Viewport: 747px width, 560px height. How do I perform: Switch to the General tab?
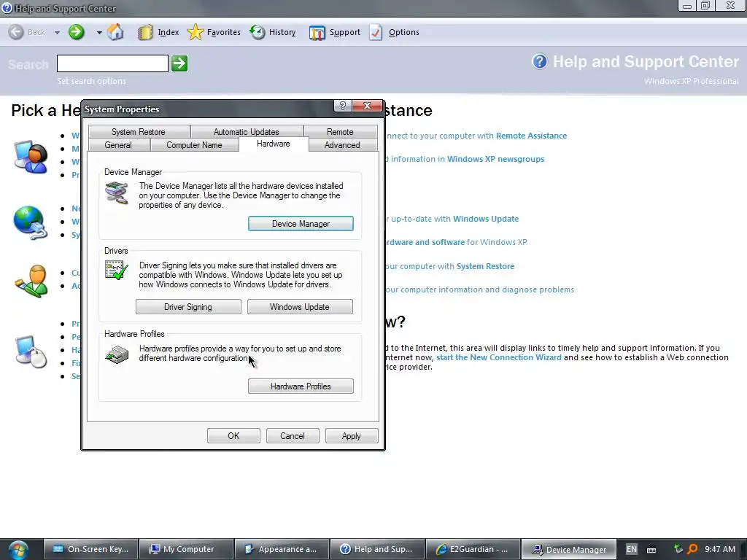click(118, 145)
